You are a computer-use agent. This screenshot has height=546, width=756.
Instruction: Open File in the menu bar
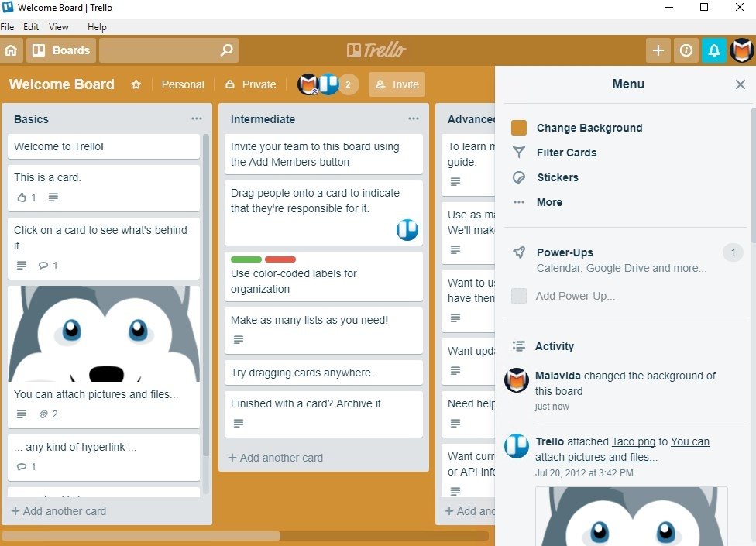coord(7,27)
